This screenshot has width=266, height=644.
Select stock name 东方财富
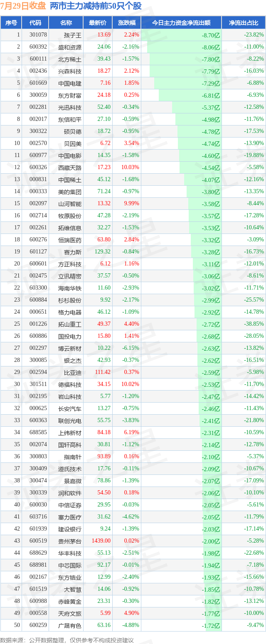(70, 95)
